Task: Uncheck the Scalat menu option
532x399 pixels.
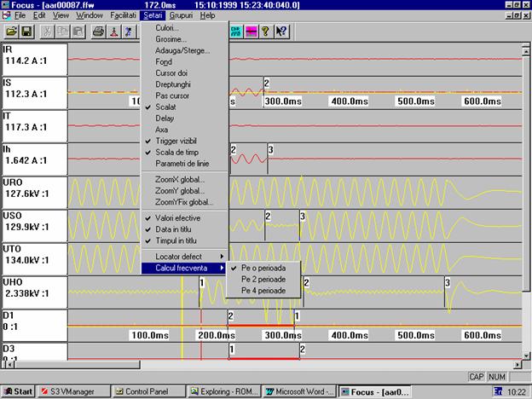Action: click(x=165, y=107)
